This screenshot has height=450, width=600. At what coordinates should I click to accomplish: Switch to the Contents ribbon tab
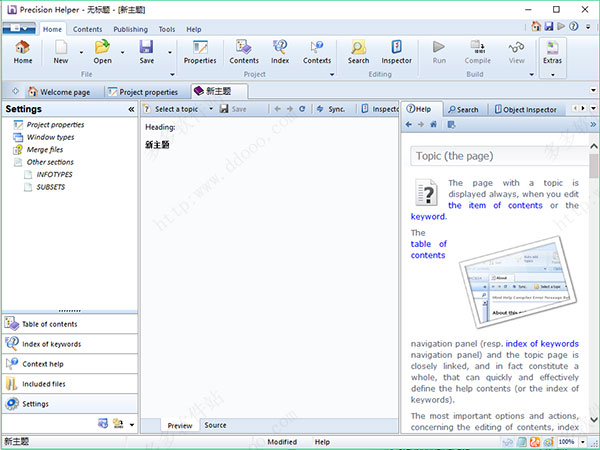click(x=87, y=29)
